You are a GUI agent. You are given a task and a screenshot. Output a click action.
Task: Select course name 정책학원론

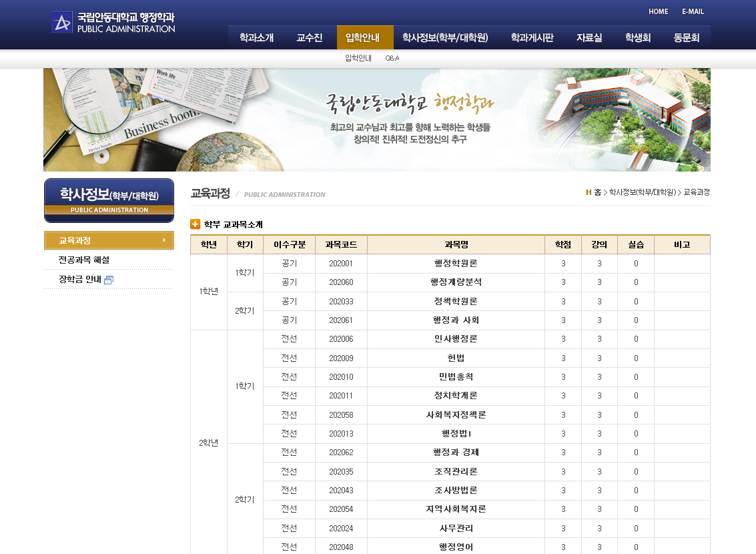pyautogui.click(x=456, y=301)
